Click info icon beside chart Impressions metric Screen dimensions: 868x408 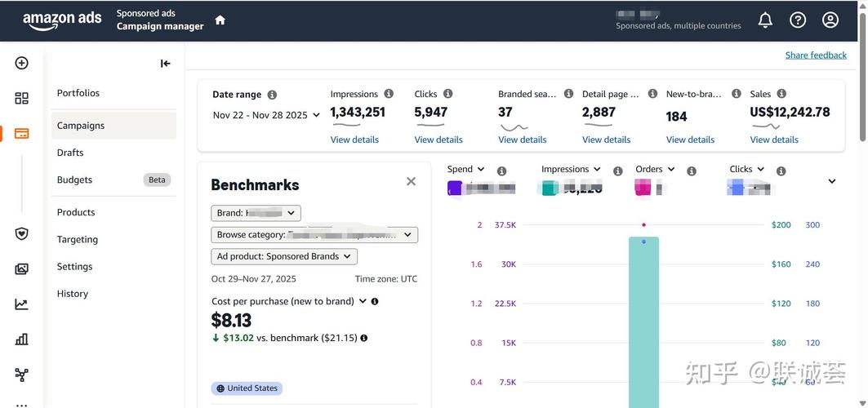point(618,171)
